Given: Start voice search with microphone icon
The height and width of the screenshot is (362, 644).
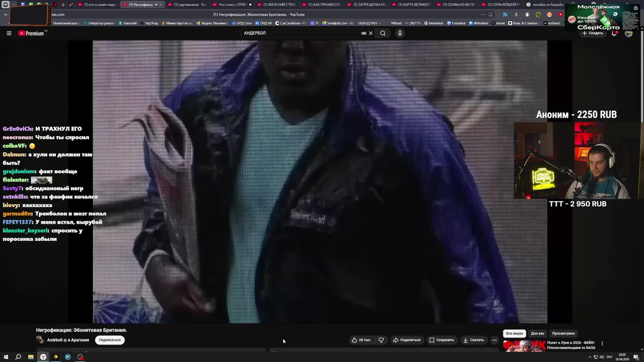Looking at the screenshot, I should coord(400,33).
